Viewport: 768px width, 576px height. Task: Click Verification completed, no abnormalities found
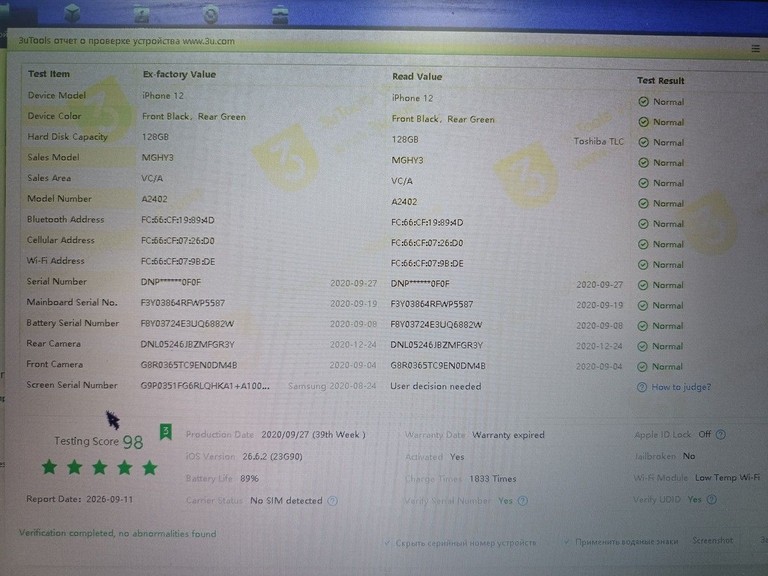click(x=118, y=533)
